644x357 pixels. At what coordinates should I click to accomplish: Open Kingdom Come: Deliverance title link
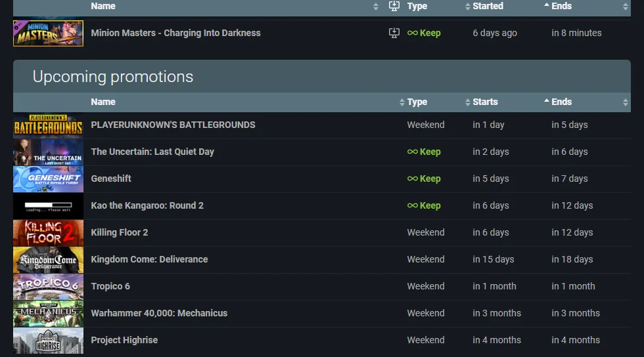149,259
